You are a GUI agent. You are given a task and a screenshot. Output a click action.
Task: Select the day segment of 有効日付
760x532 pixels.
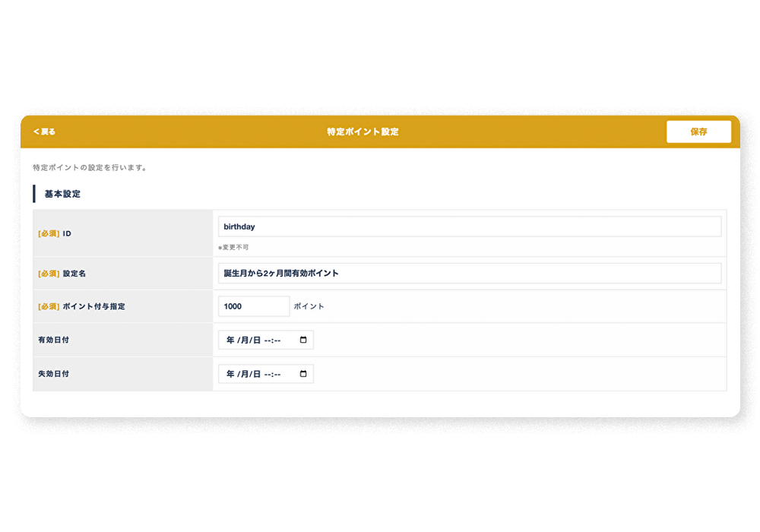[256, 340]
